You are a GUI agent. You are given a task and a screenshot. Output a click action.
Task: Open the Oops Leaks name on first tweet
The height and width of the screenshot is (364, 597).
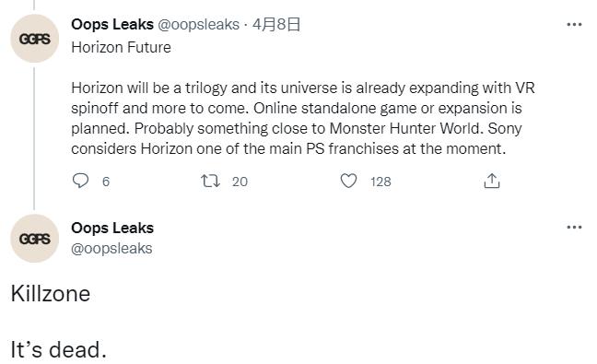tap(112, 25)
